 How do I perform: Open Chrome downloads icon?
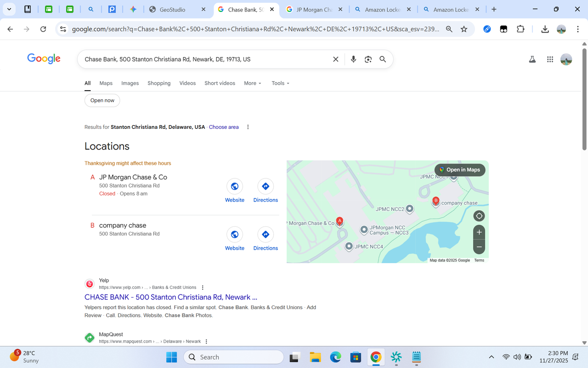click(x=545, y=29)
